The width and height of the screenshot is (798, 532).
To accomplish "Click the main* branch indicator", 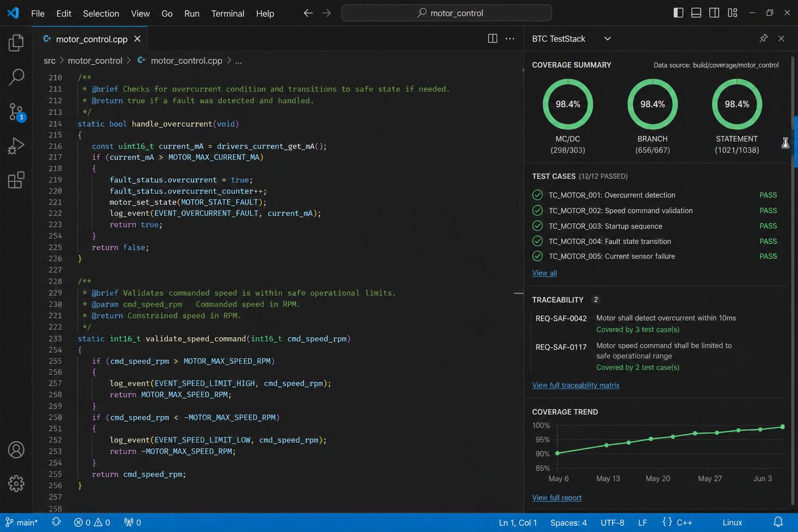I will (21, 523).
